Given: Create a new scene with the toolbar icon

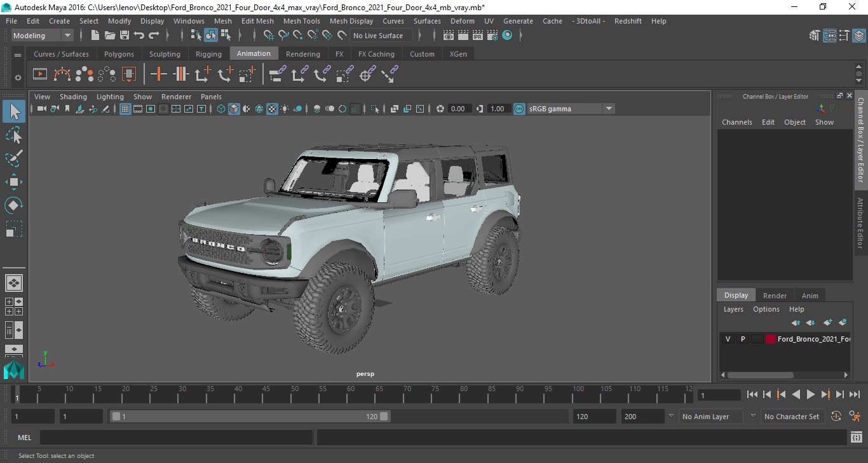Looking at the screenshot, I should tap(95, 36).
